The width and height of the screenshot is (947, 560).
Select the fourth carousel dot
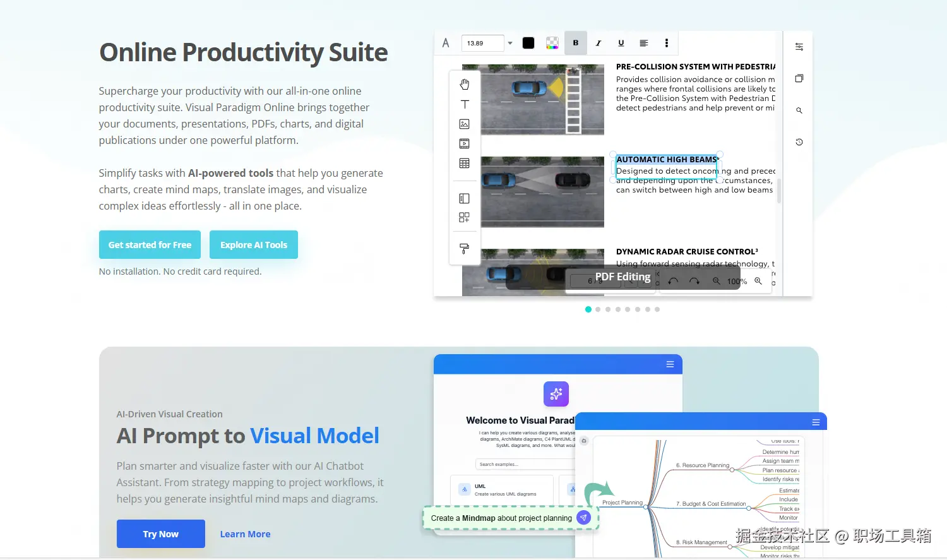[618, 309]
